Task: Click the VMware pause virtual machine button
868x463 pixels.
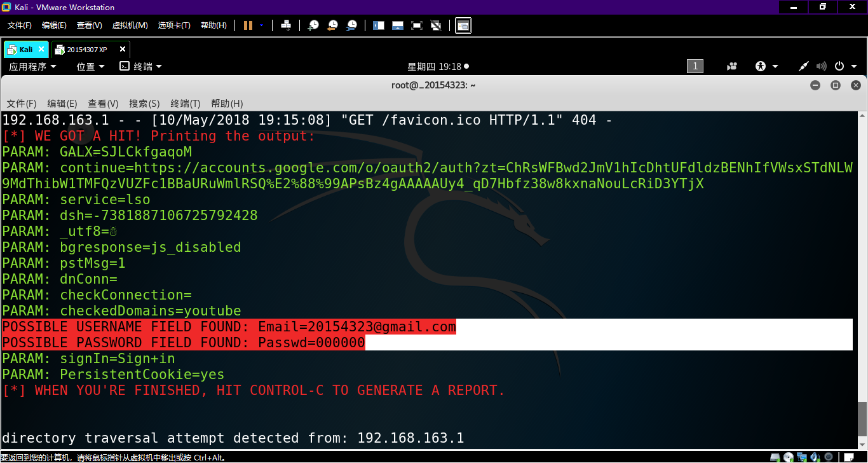Action: pyautogui.click(x=248, y=25)
